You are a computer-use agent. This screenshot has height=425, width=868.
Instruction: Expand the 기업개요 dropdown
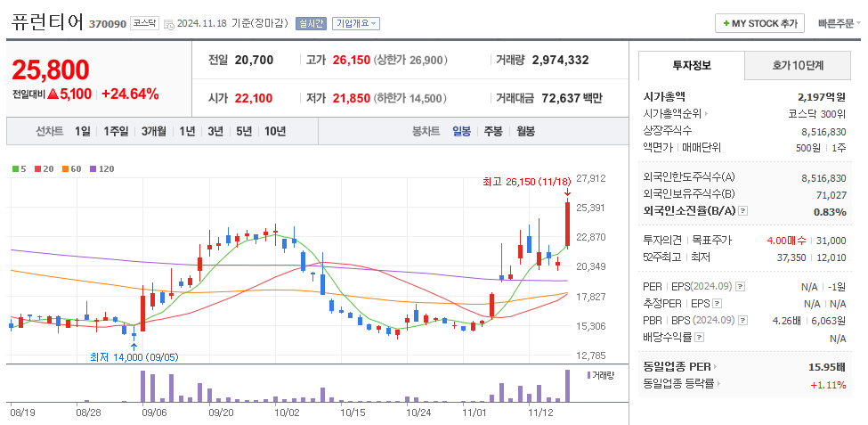[355, 24]
